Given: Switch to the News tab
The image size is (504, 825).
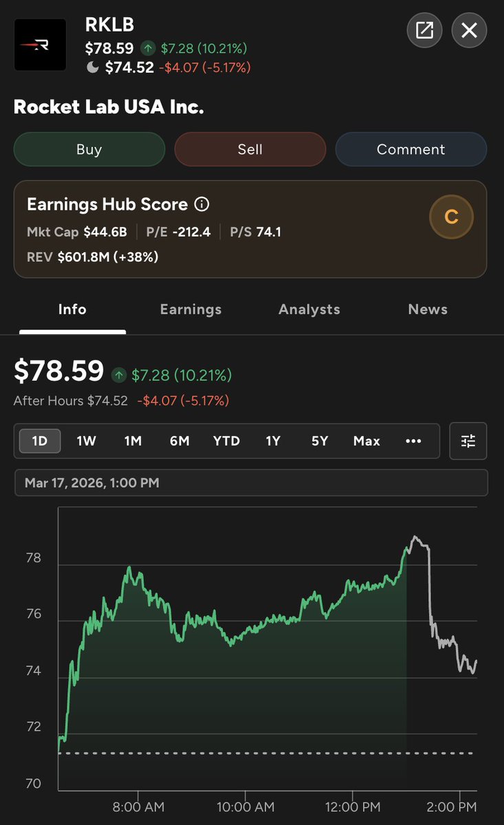Looking at the screenshot, I should point(428,309).
